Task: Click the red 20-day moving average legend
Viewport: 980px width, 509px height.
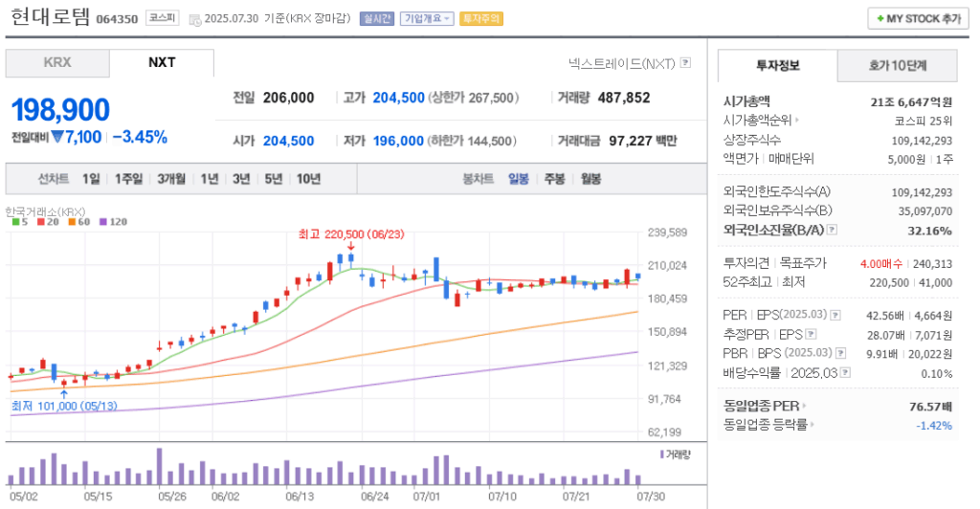Action: [48, 222]
